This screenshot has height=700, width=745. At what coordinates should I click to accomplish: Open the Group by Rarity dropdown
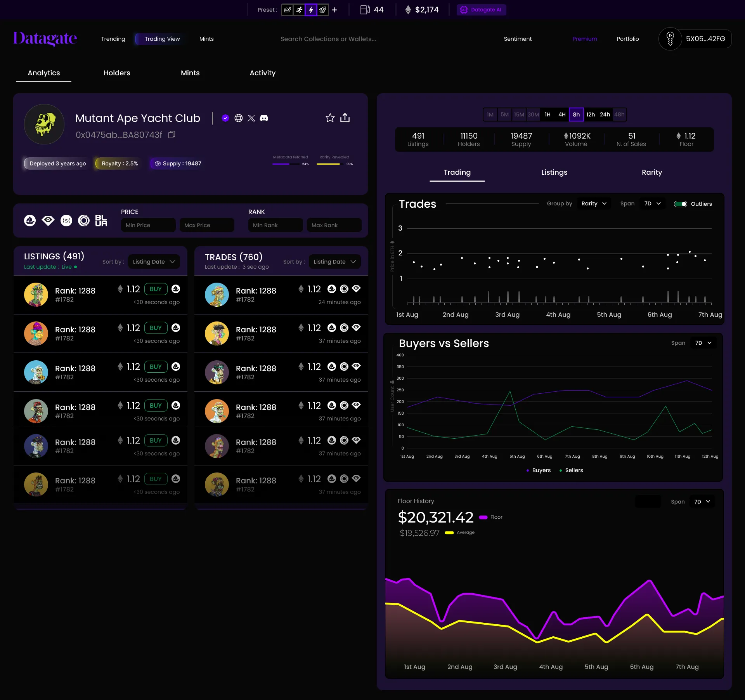coord(594,203)
